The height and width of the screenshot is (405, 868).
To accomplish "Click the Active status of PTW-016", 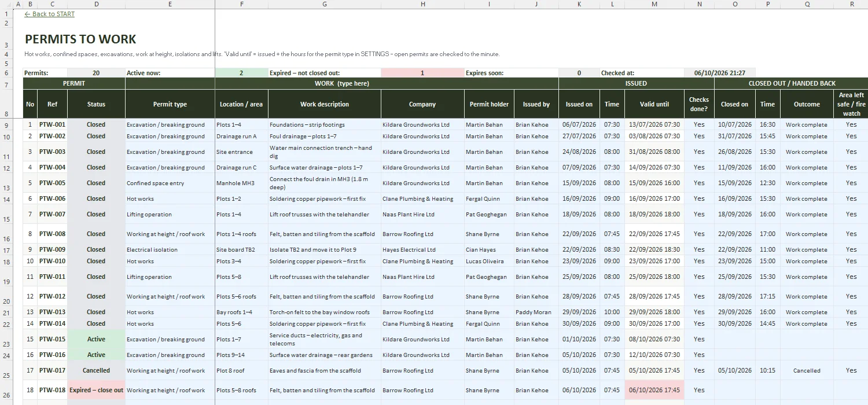I will [96, 355].
